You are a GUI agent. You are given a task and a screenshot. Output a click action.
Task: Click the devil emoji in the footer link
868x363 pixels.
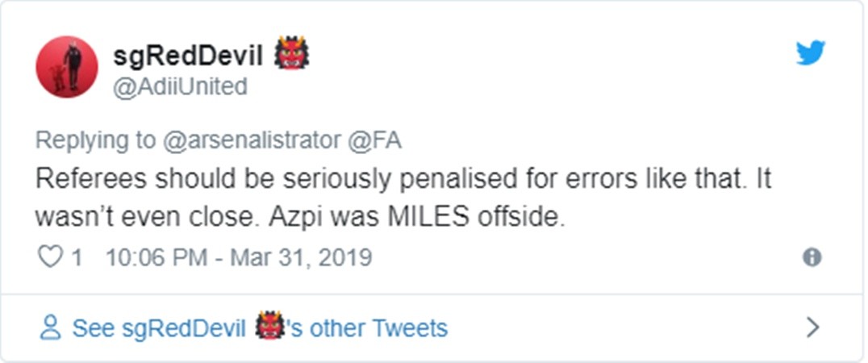[268, 328]
